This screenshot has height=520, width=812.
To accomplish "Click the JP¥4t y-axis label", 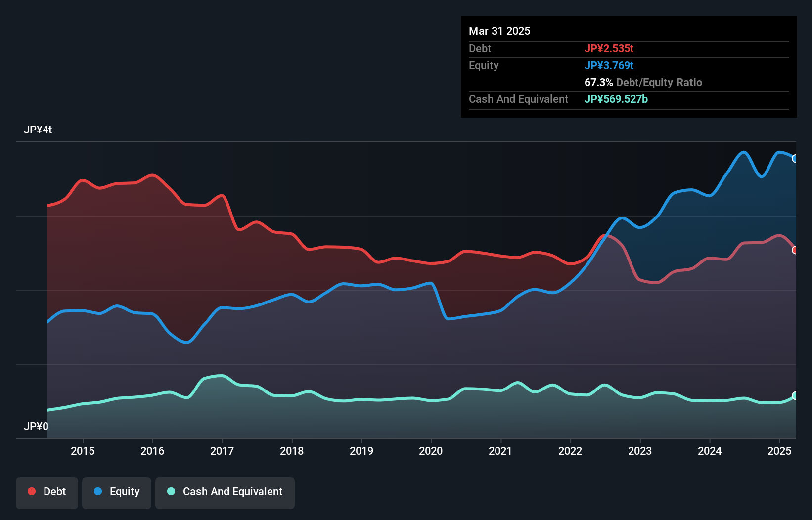I will (38, 130).
